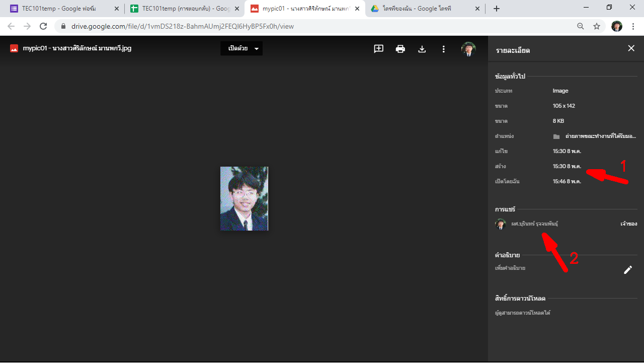Open a new browser tab
Screen dimensions: 644x363
497,9
